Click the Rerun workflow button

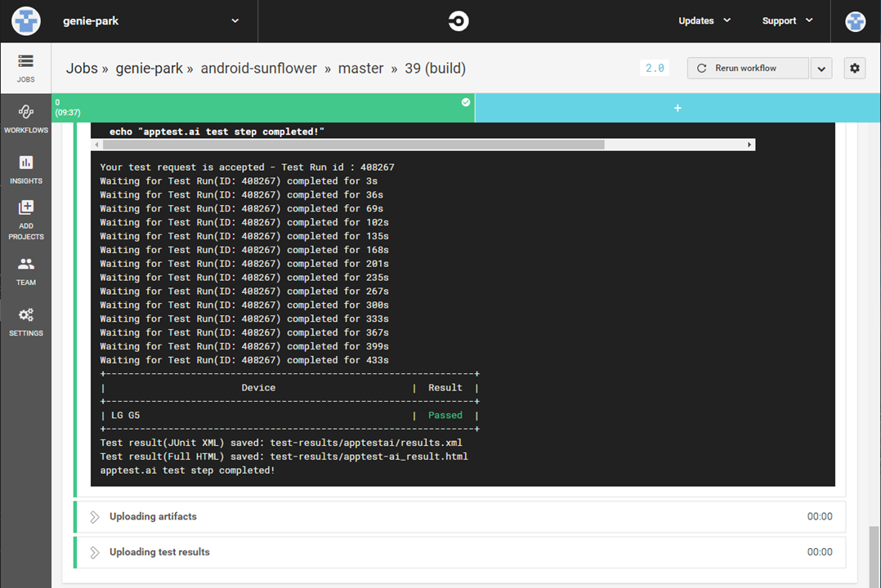[748, 68]
